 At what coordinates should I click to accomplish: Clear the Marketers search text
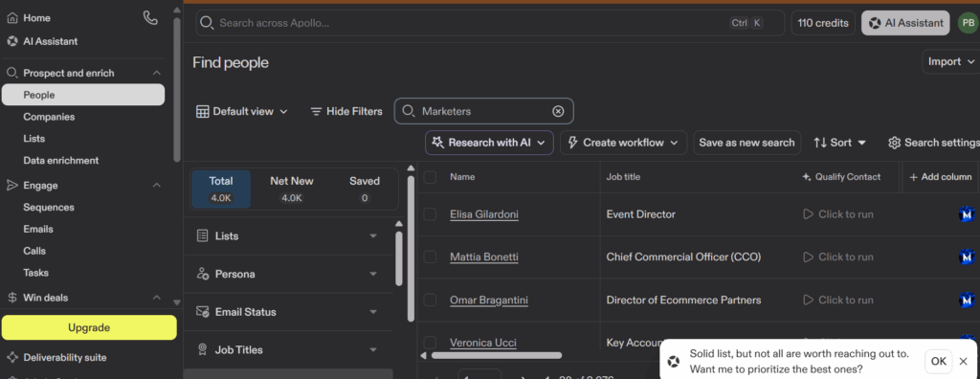(x=558, y=111)
